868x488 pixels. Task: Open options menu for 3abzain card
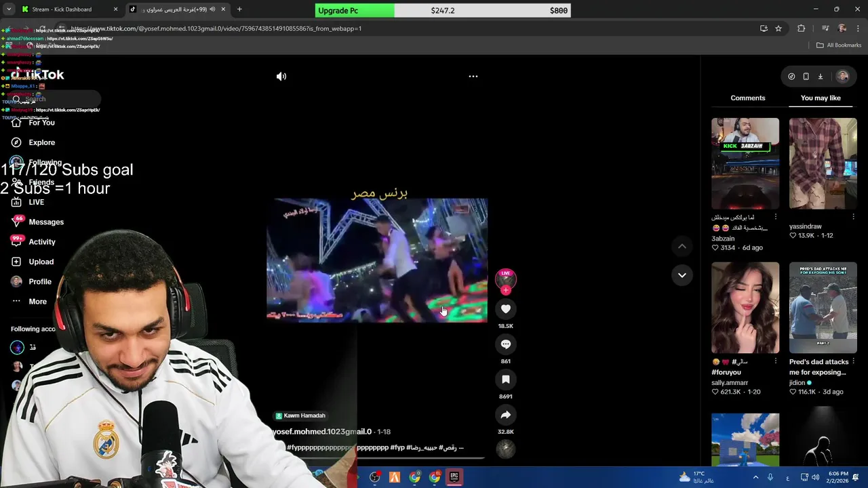point(776,217)
